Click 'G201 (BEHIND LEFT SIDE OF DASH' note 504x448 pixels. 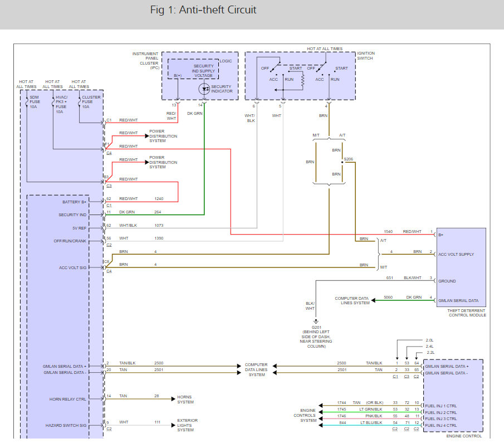316,337
